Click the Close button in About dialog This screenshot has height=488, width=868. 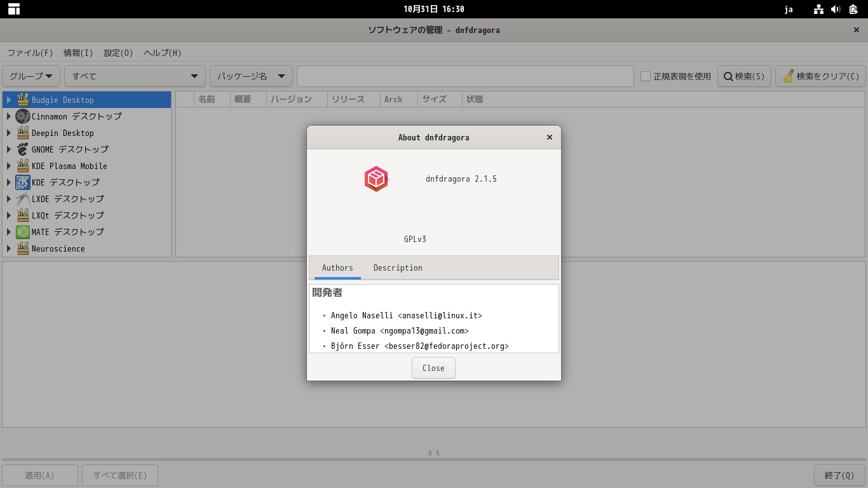[433, 368]
